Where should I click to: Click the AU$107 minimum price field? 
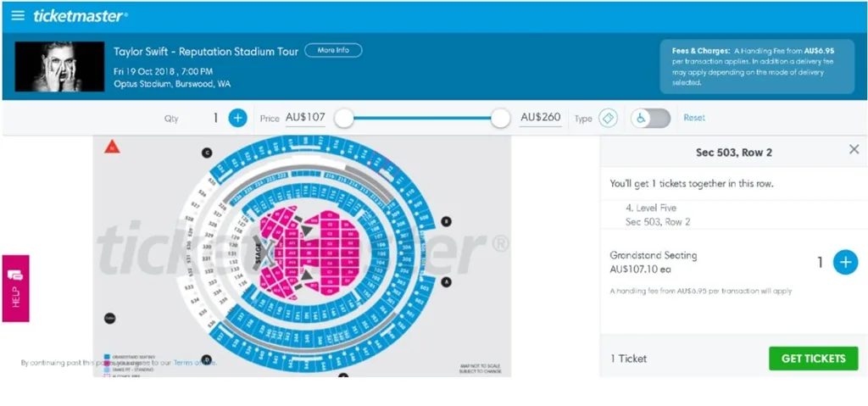(x=305, y=118)
